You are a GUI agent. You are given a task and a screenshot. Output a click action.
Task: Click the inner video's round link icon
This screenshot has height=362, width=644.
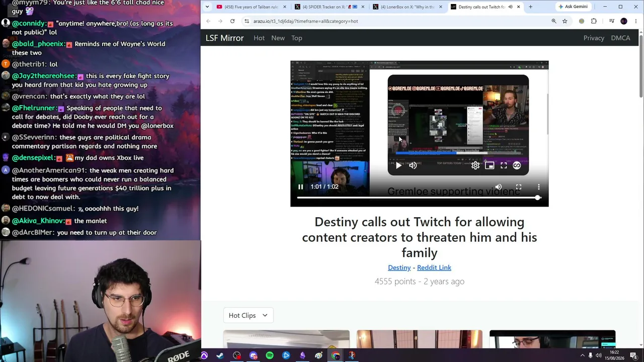pyautogui.click(x=517, y=165)
